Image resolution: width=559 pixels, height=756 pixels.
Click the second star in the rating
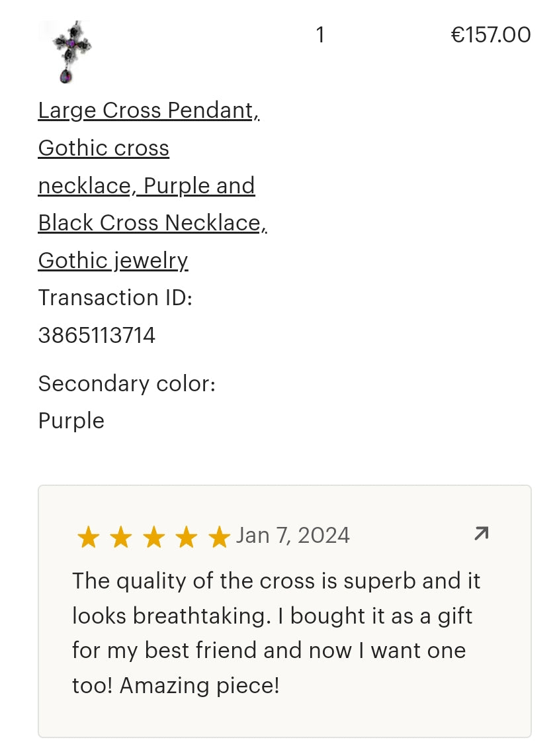point(120,537)
